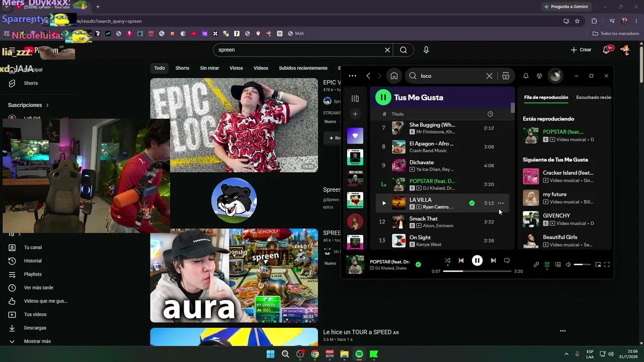Open the Windows Start menu
Image resolution: width=644 pixels, height=362 pixels.
270,354
